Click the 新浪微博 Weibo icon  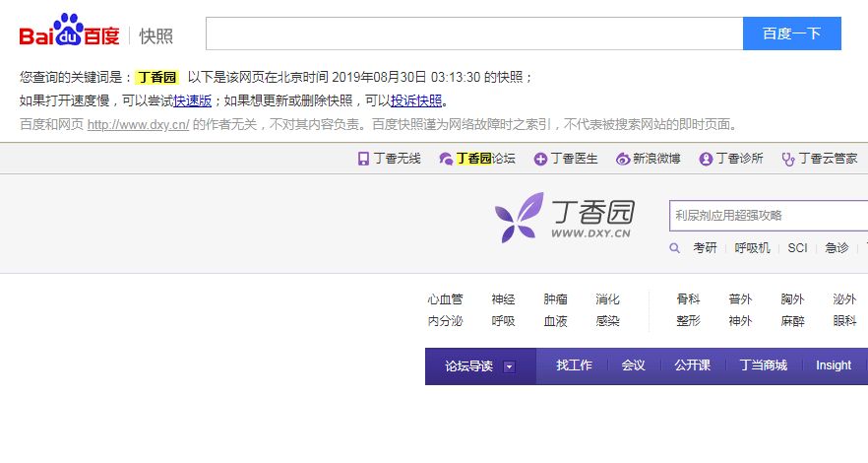[623, 159]
